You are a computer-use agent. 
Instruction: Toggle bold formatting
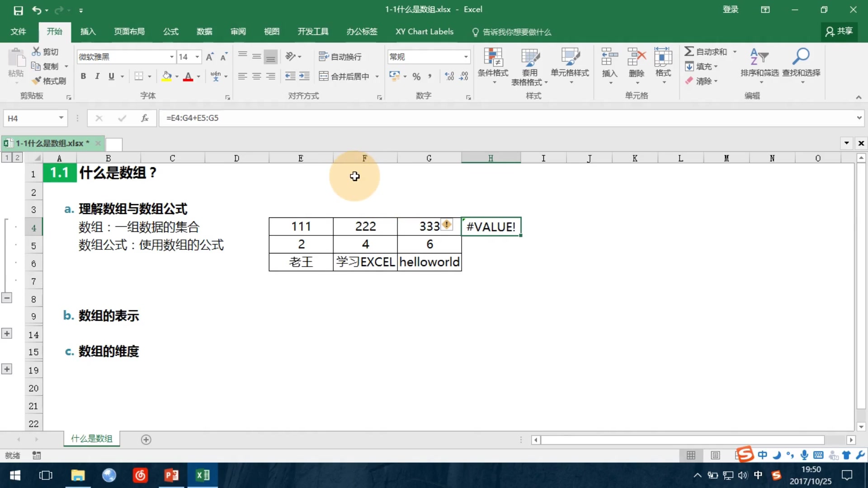click(x=83, y=76)
